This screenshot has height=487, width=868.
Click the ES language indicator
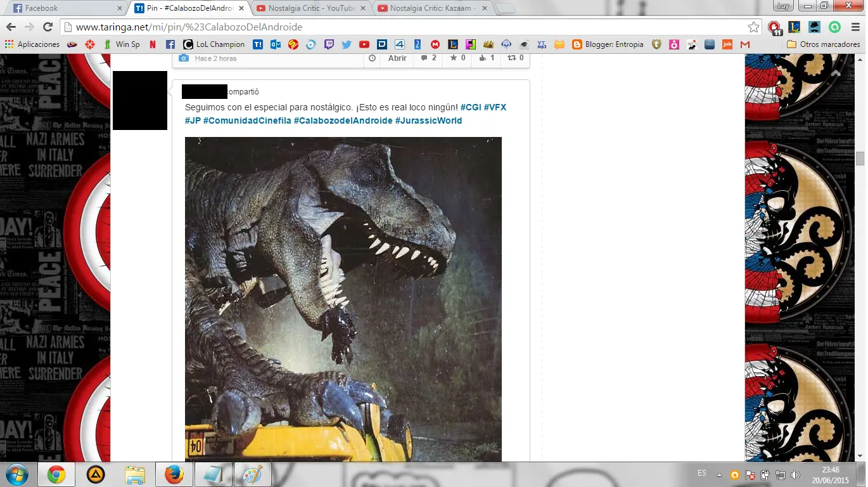(x=702, y=473)
